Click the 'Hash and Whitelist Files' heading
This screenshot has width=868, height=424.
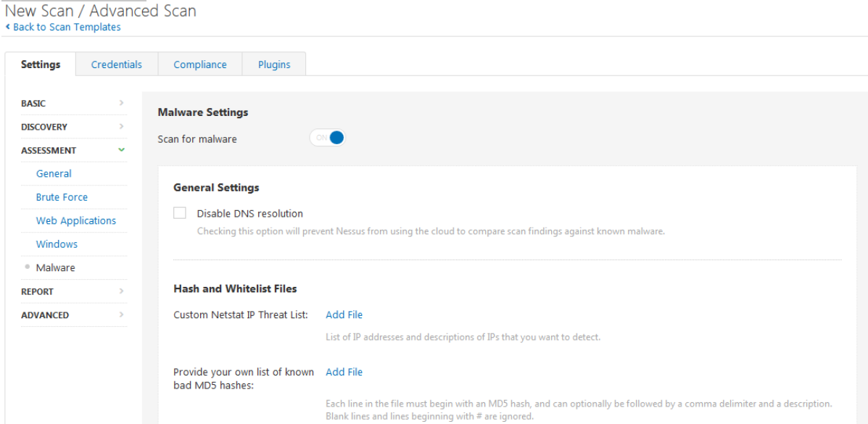click(x=235, y=289)
